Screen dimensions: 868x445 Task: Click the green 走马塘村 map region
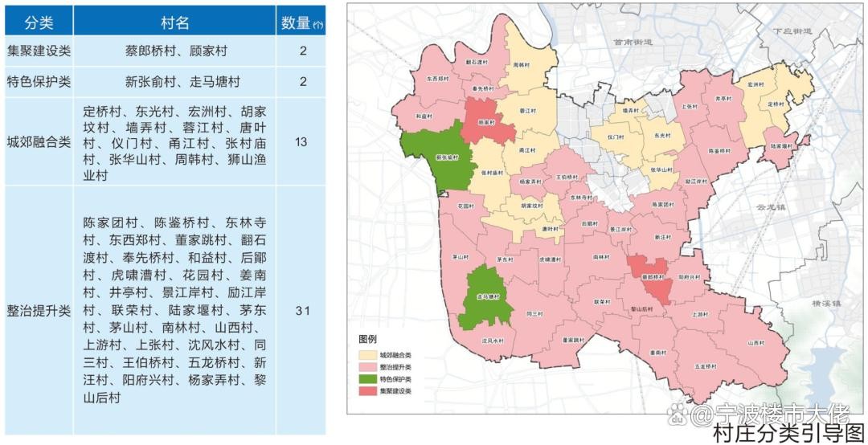pos(487,297)
